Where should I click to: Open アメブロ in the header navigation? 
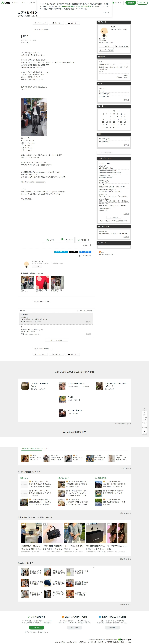point(32,3)
